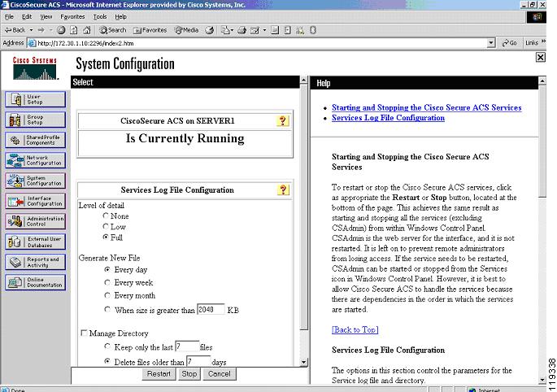Open System Configuration navigation button
This screenshot has height=392, width=557.
coord(35,181)
